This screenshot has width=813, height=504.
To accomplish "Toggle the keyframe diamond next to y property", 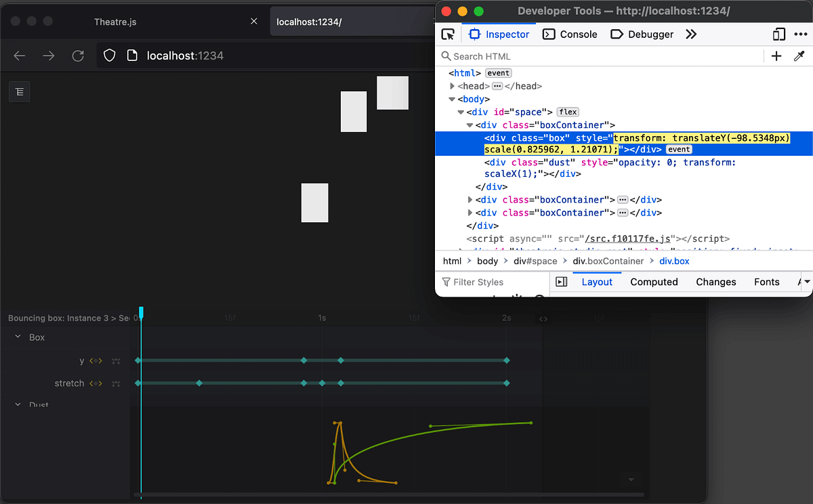I will [95, 360].
